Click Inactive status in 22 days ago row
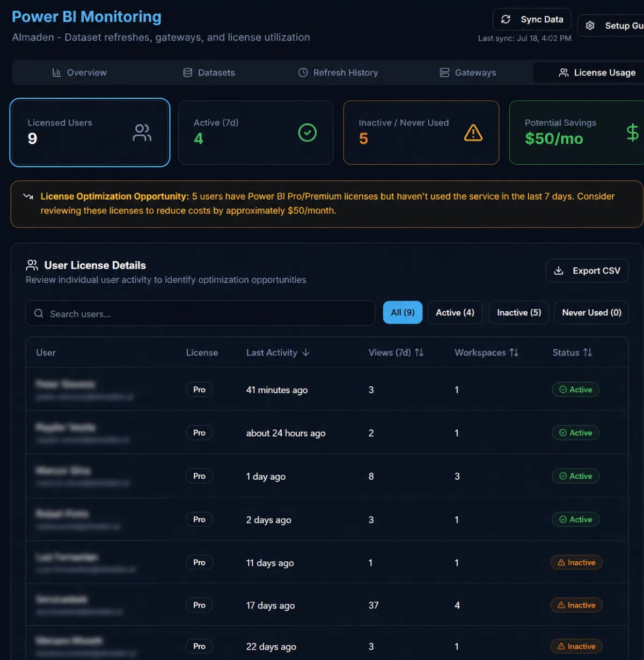 (x=576, y=646)
